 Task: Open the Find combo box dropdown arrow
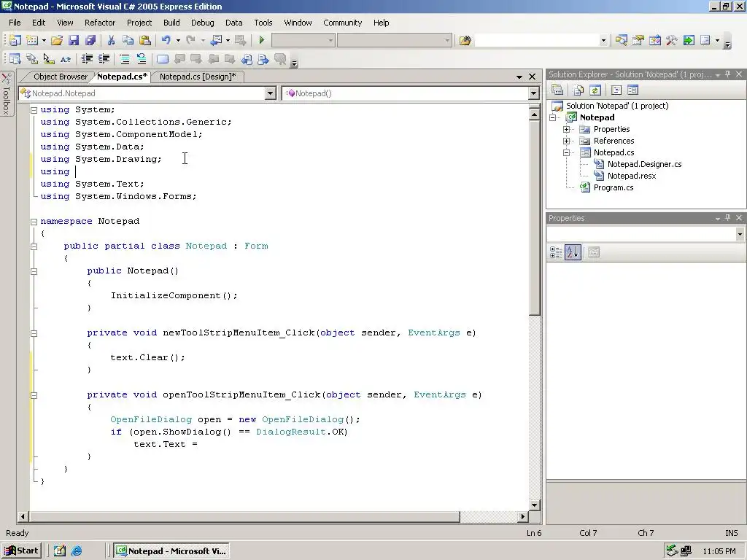pos(603,41)
